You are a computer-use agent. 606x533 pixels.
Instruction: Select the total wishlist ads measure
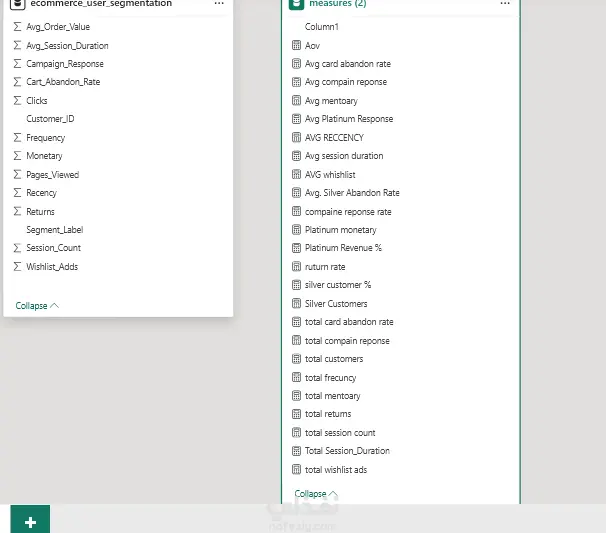click(336, 470)
